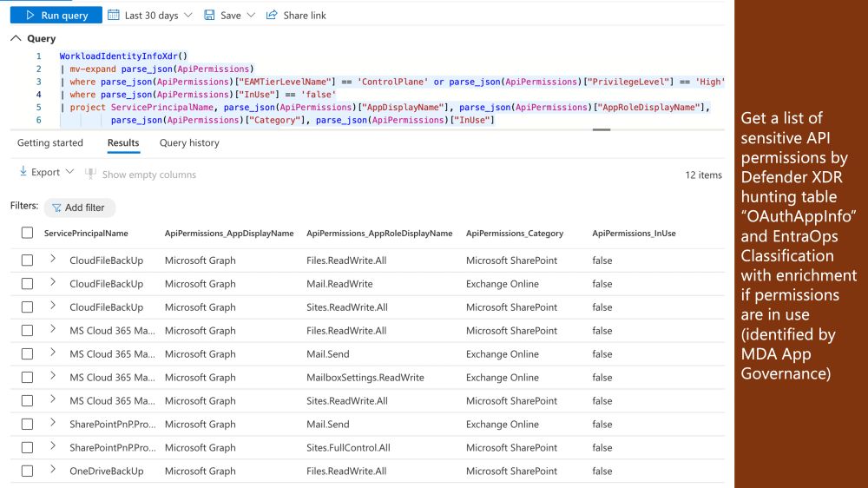Expand the CloudFileBackUp Mail.ReadWrite row

pyautogui.click(x=53, y=282)
